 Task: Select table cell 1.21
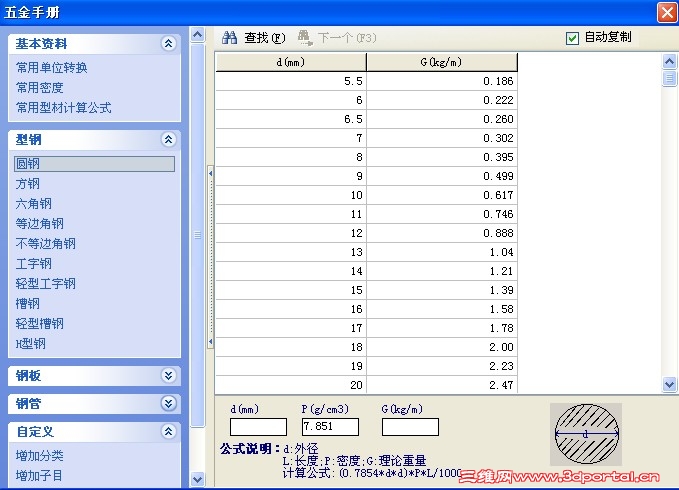pyautogui.click(x=442, y=271)
